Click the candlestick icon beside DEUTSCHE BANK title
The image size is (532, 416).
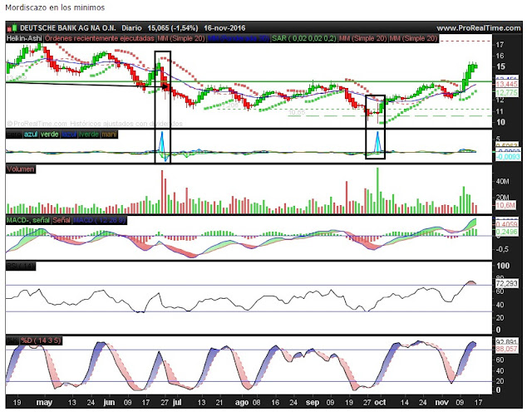(12, 28)
